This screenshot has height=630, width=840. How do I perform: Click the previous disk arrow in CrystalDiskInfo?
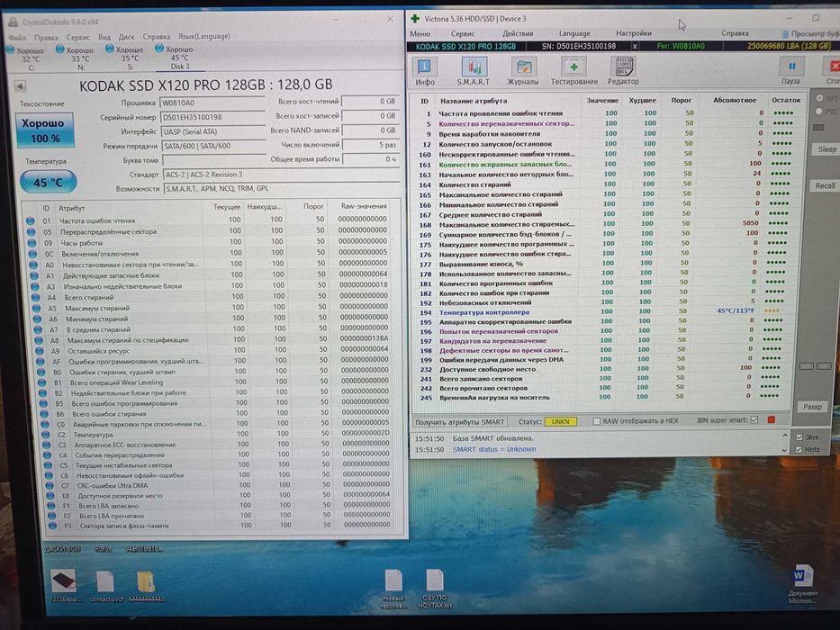pos(20,86)
